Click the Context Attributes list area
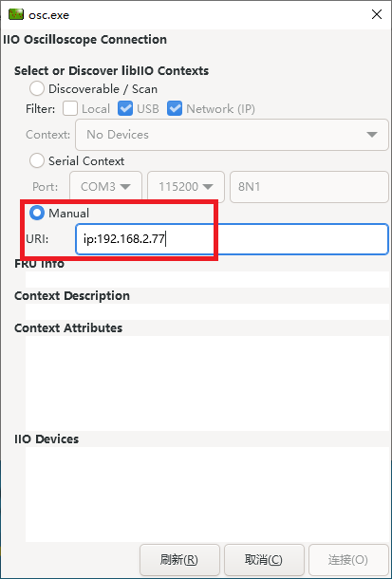Image resolution: width=392 pixels, height=579 pixels. pyautogui.click(x=207, y=383)
